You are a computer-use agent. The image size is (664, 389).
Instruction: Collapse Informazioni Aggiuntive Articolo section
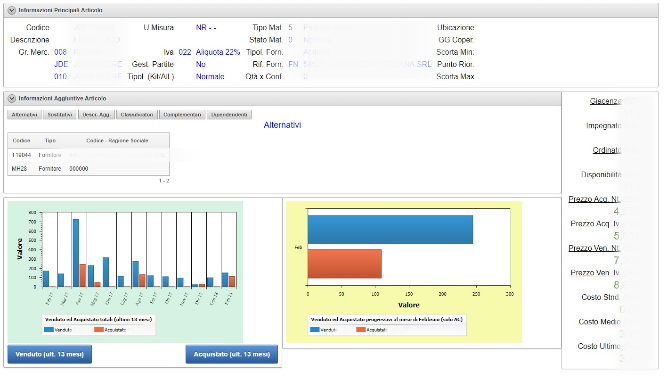[12, 98]
